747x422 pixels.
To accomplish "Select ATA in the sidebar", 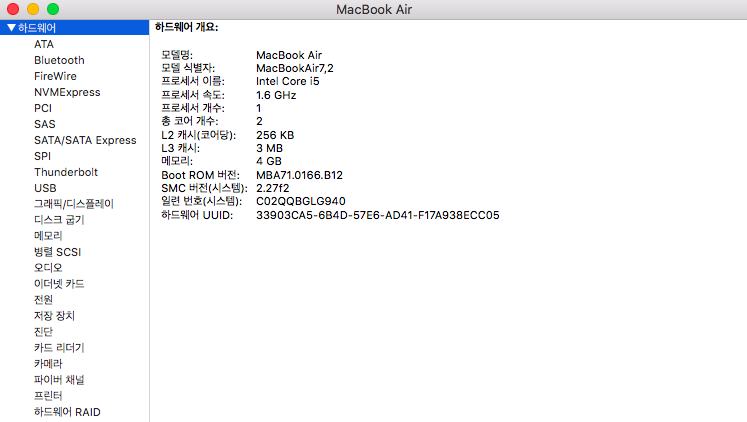I will (x=44, y=44).
